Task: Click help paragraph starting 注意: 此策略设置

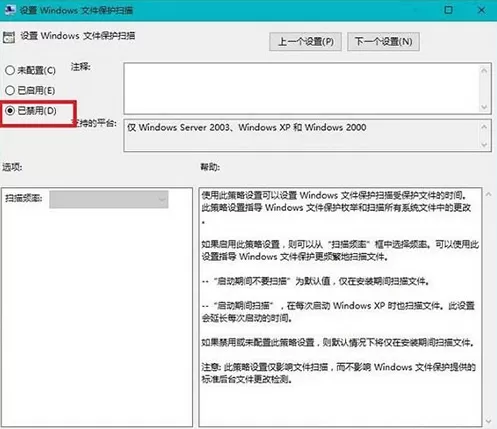Action: (338, 373)
